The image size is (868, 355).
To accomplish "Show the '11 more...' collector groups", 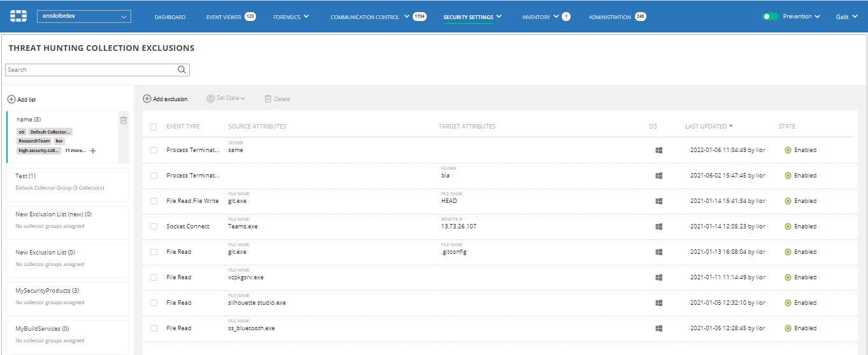I will coord(75,151).
